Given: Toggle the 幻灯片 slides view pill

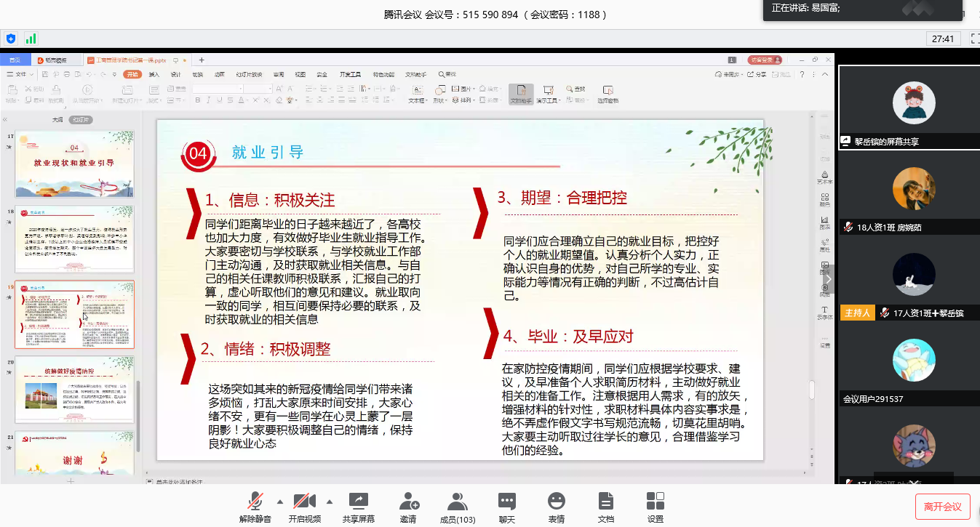Looking at the screenshot, I should (81, 119).
